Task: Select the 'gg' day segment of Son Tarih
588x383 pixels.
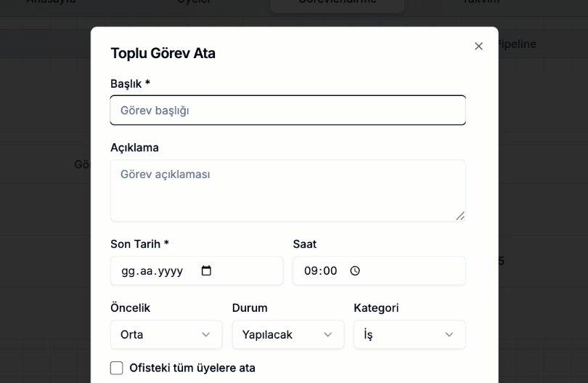Action: pyautogui.click(x=128, y=271)
